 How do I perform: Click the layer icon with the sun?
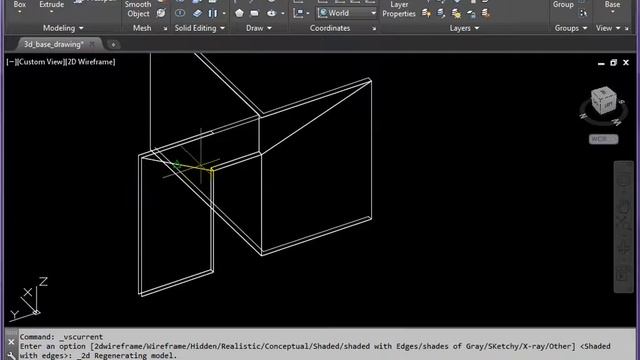click(x=456, y=13)
